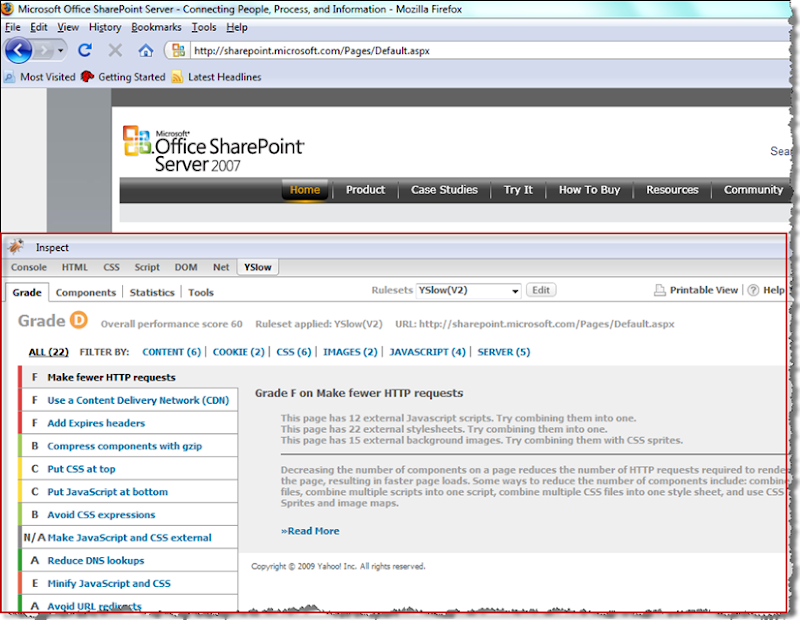
Task: Click the orange Grade D badge
Action: pyautogui.click(x=79, y=320)
